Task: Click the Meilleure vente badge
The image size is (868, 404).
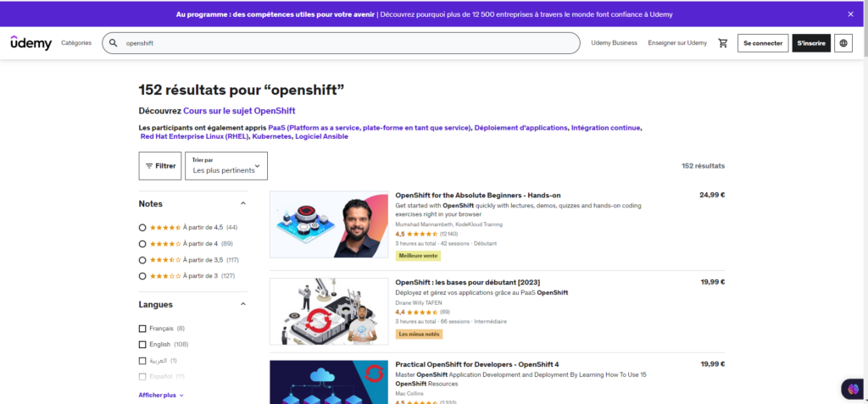Action: click(x=418, y=256)
